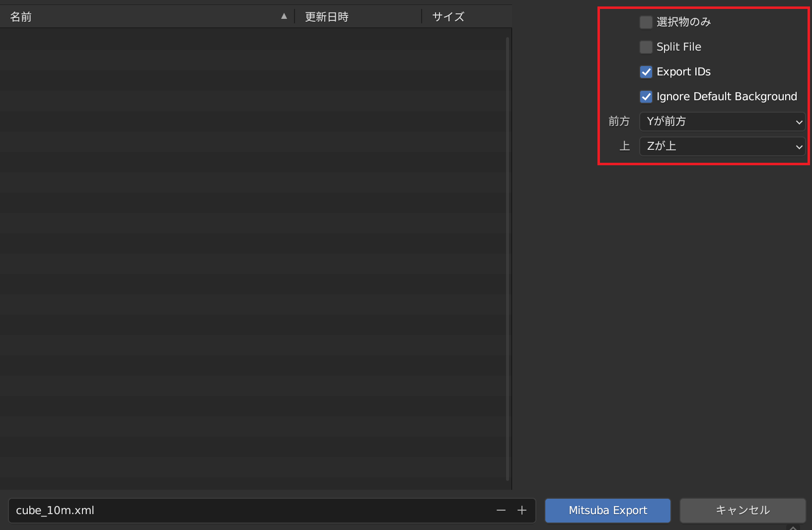Enable the 選択物のみ checkbox

[x=646, y=22]
